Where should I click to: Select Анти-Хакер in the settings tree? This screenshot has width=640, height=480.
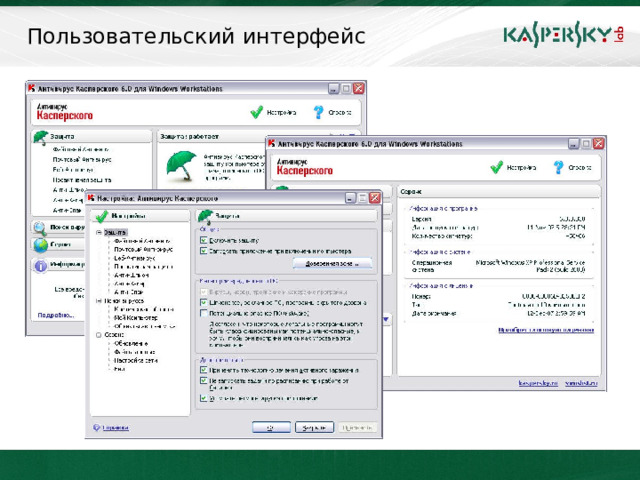(129, 284)
